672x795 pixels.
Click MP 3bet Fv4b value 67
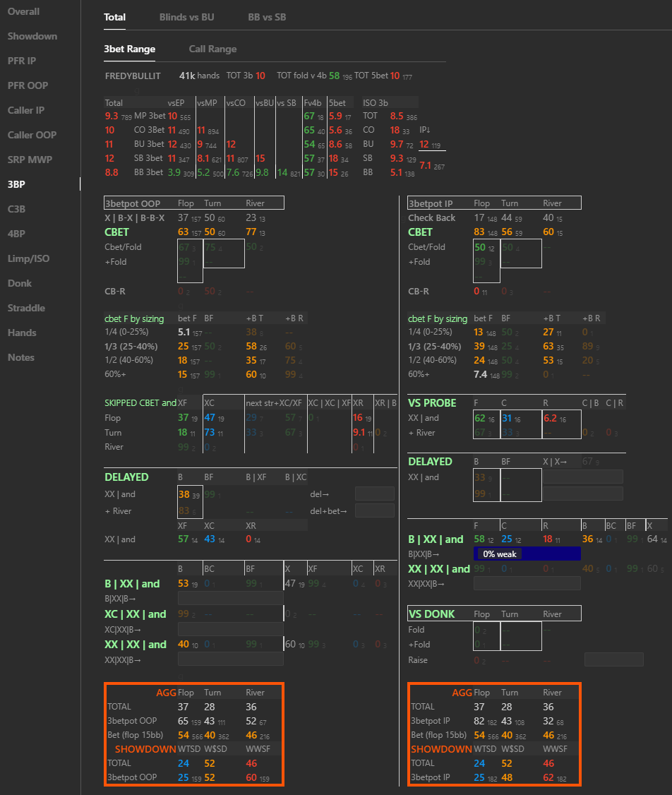coord(309,116)
